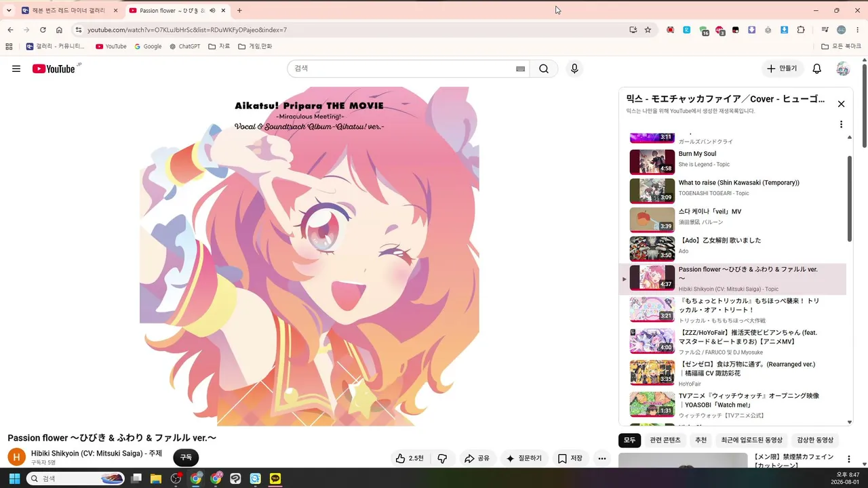The height and width of the screenshot is (488, 868).
Task: Install the app via address bar icon
Action: (x=633, y=30)
